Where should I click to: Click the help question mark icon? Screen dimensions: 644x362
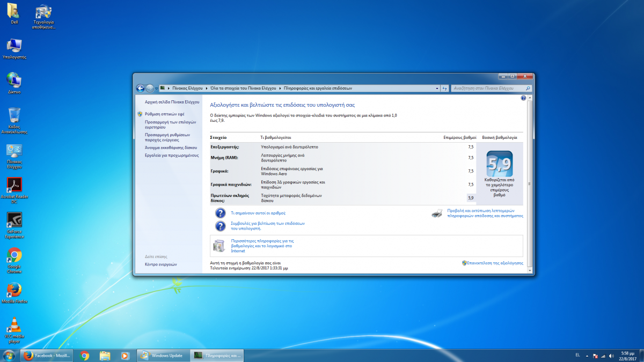point(523,98)
